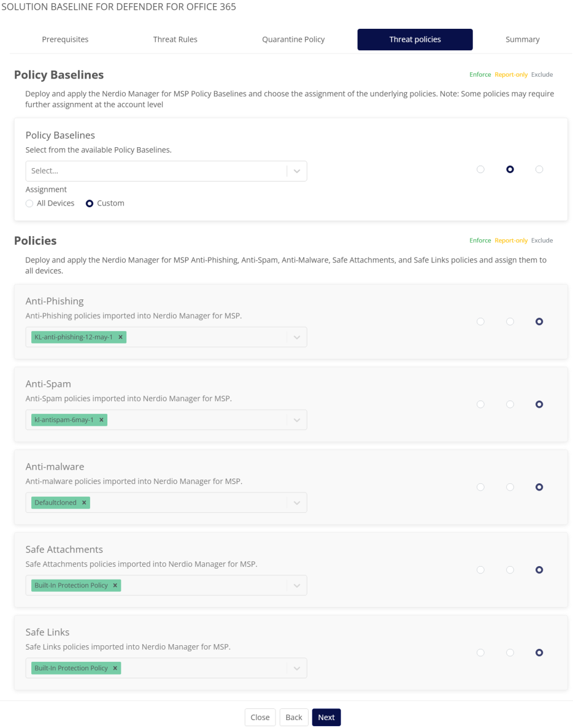
Task: Go to the Threat Rules tab
Action: [175, 39]
